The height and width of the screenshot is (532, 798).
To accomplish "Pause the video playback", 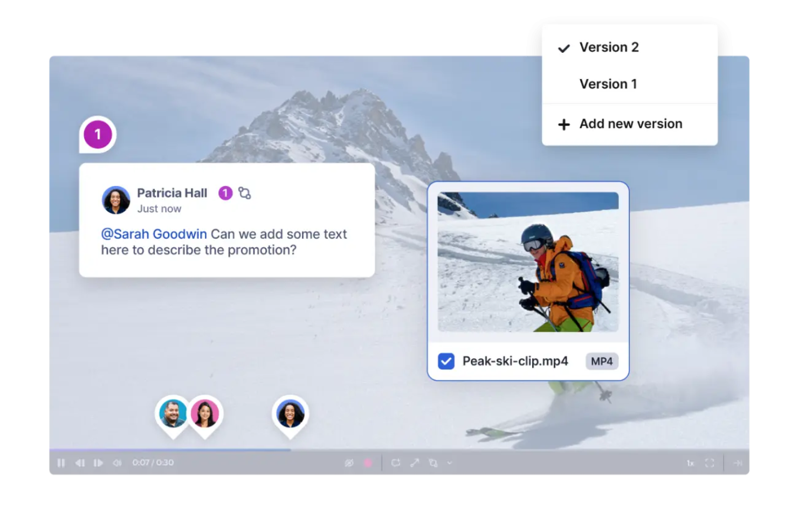I will coord(61,462).
